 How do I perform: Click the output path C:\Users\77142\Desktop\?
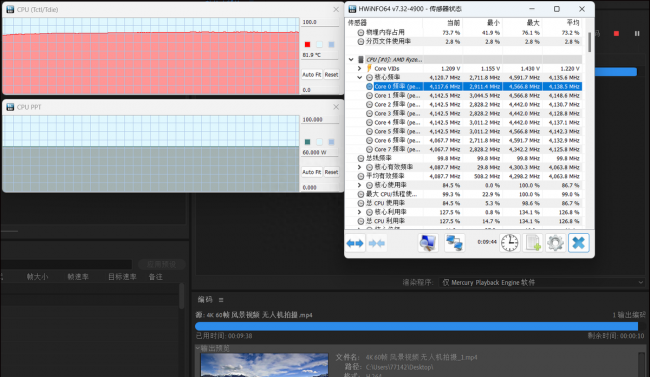(400, 367)
